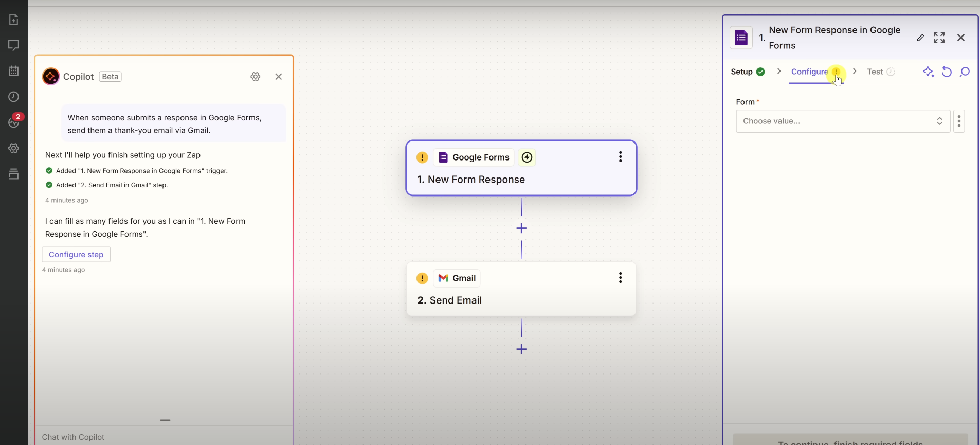
Task: Open the comments icon in left sidebar
Action: pos(14,45)
